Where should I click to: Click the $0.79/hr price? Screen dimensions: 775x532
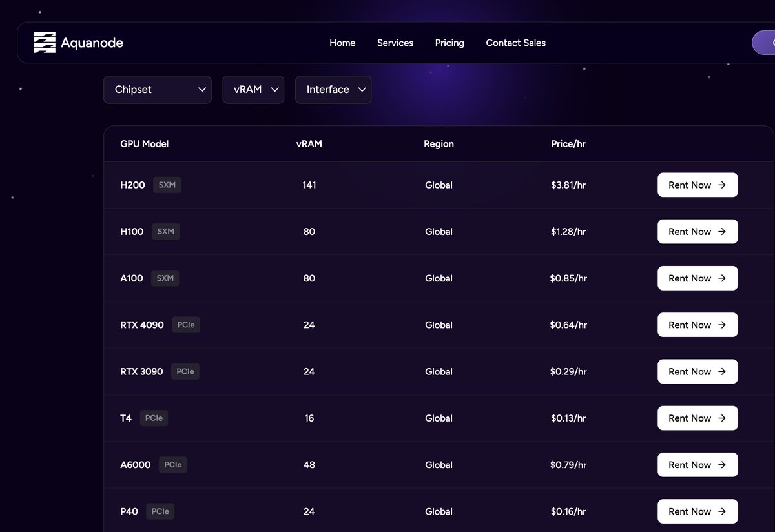[568, 465]
